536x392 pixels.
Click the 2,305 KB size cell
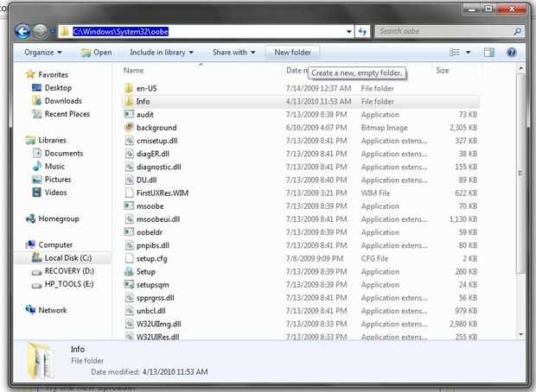tap(463, 128)
